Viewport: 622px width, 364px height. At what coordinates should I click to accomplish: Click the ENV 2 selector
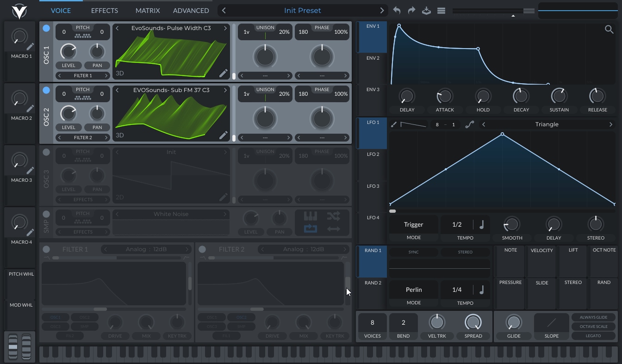click(x=373, y=58)
